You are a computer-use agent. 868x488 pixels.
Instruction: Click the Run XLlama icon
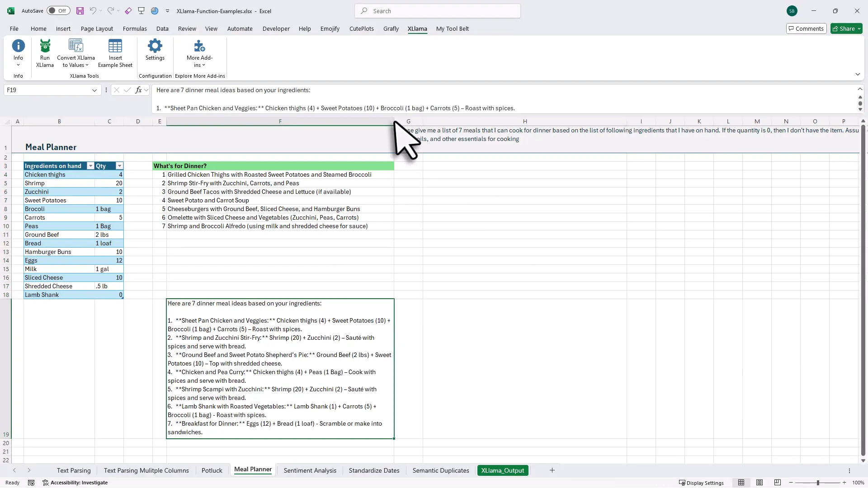pyautogui.click(x=45, y=47)
